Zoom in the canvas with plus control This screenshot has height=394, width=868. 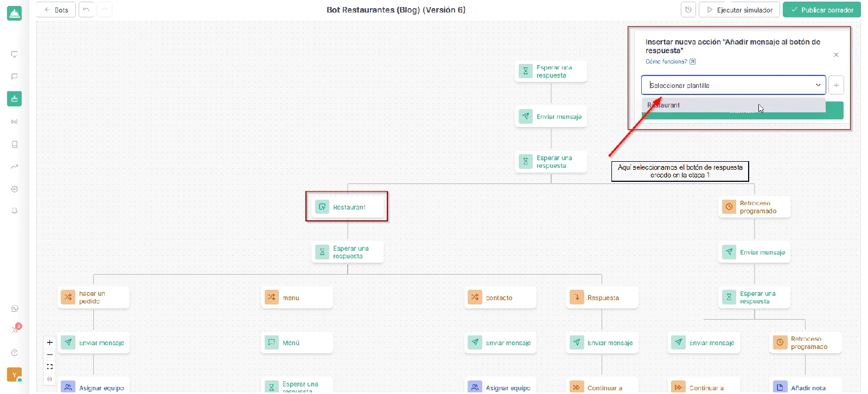[x=50, y=342]
